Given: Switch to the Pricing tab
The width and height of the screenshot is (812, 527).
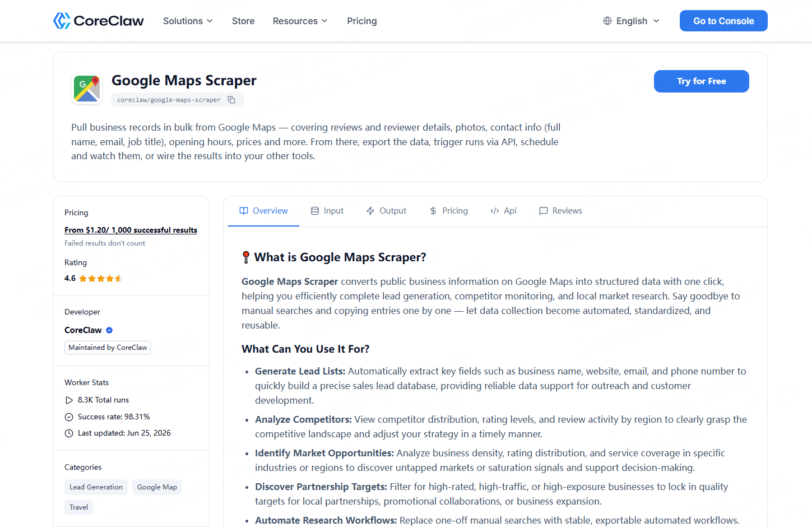Looking at the screenshot, I should click(448, 211).
